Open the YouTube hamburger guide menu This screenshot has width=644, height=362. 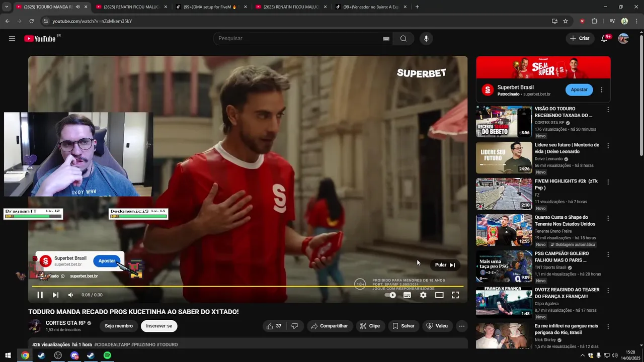tap(12, 39)
